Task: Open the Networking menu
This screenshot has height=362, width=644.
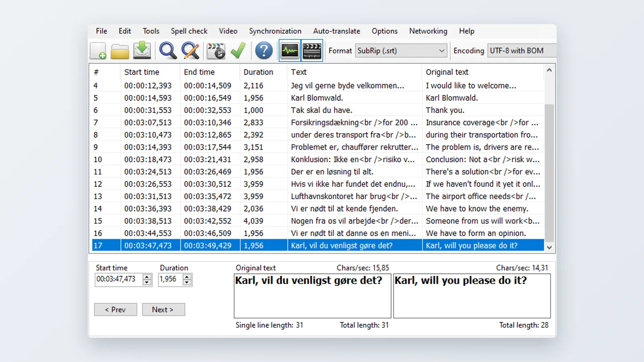Action: tap(428, 31)
